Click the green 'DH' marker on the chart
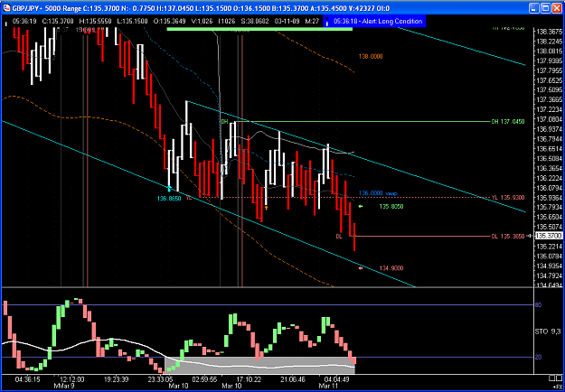This screenshot has width=565, height=392. (x=224, y=121)
